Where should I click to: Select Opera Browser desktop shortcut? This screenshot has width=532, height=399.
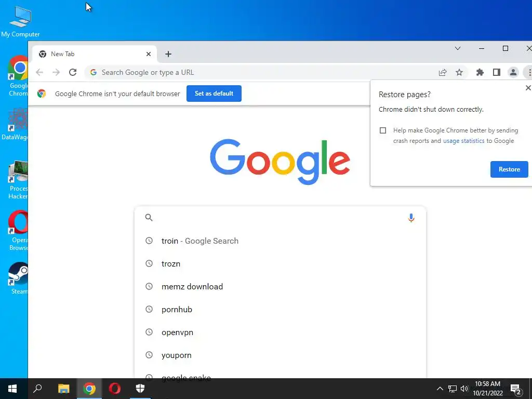(18, 231)
